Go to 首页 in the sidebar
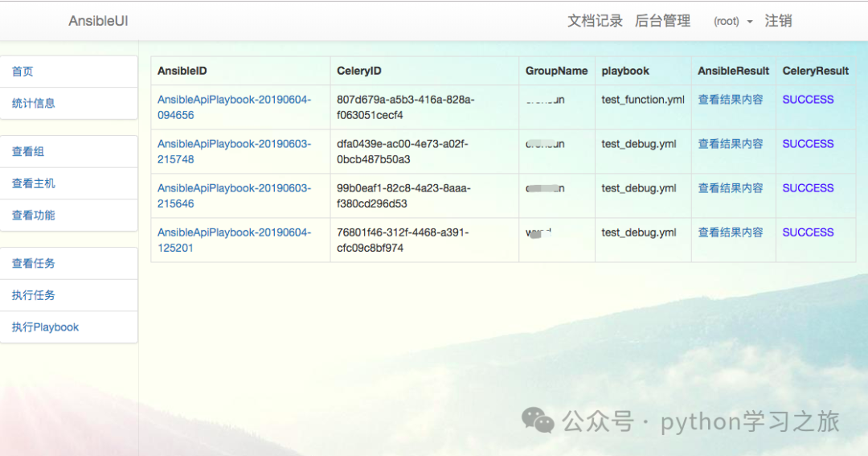Viewport: 868px width, 456px height. pos(68,72)
